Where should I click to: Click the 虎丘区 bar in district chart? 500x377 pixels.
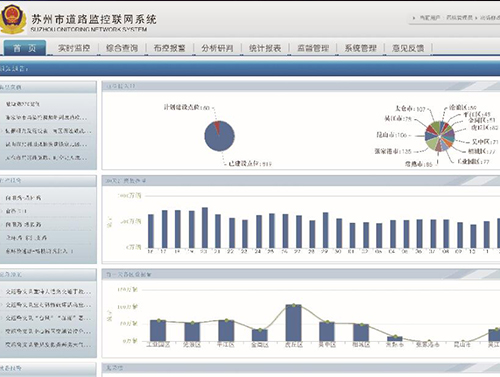293,323
